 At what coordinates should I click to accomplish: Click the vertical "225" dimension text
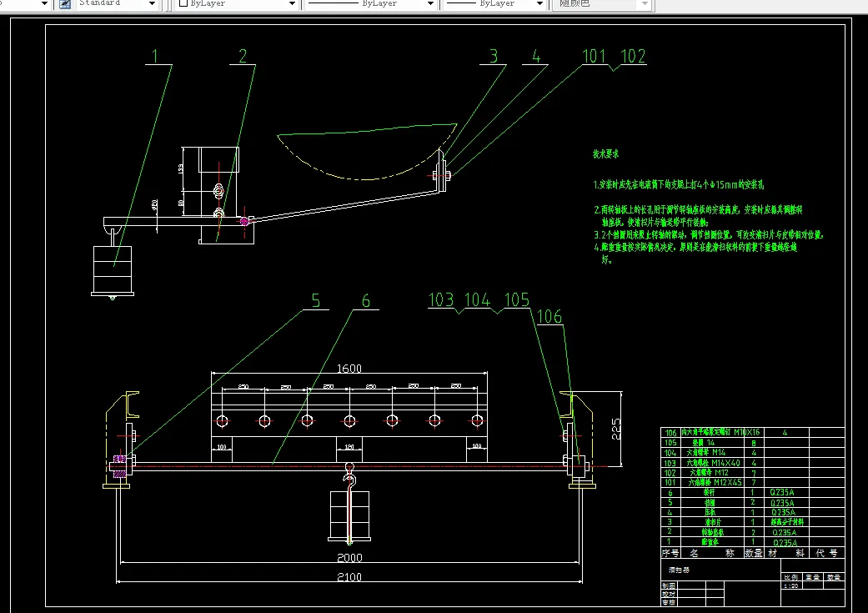(616, 430)
